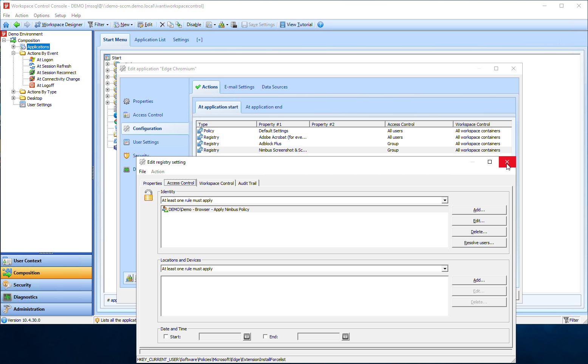Screen dimensions: 588x364
Task: Open the Locations and Devices rule dropdown
Action: [445, 269]
